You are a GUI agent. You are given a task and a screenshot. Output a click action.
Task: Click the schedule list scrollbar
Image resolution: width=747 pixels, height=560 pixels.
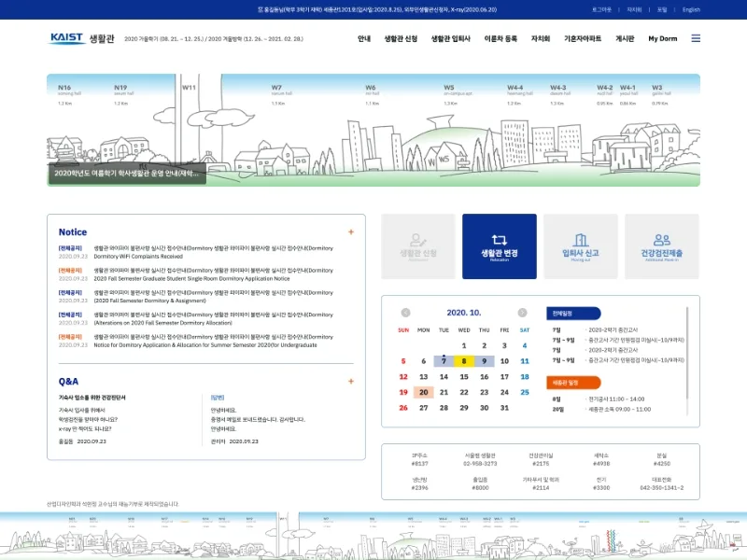point(687,353)
